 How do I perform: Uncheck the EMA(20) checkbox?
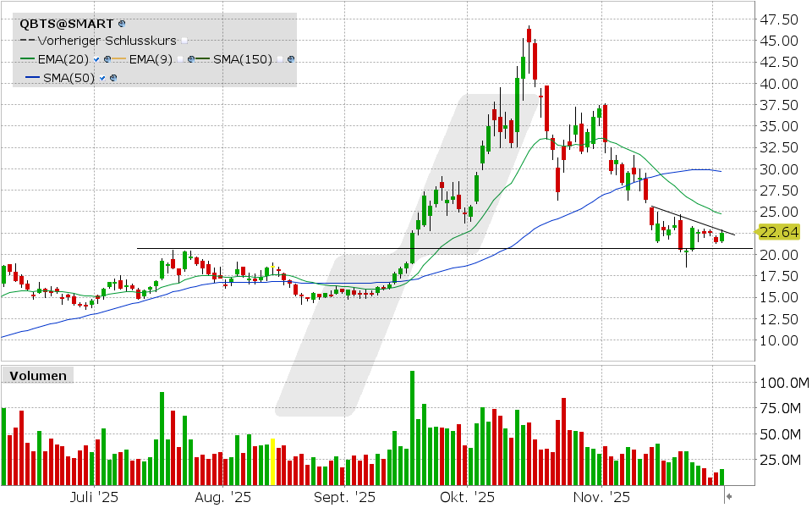pos(96,58)
